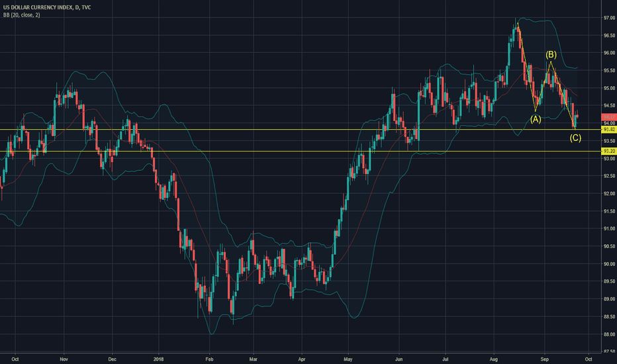617x364 pixels.
Task: Click the Sep date axis label
Action: tap(545, 359)
